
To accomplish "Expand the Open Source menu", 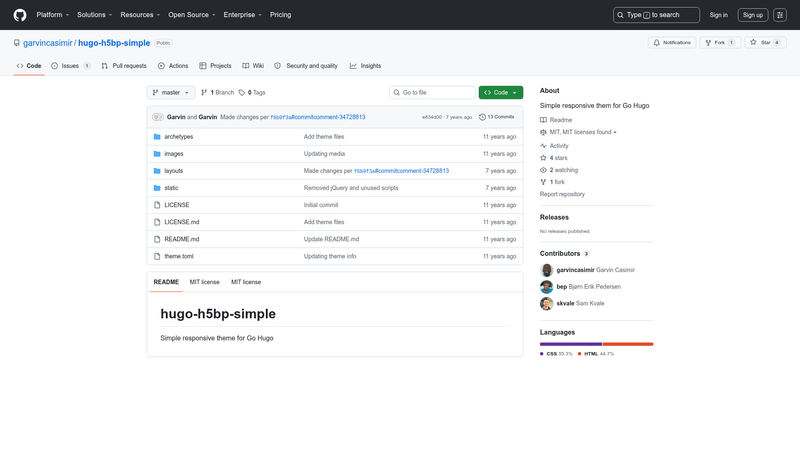I will 192,15.
